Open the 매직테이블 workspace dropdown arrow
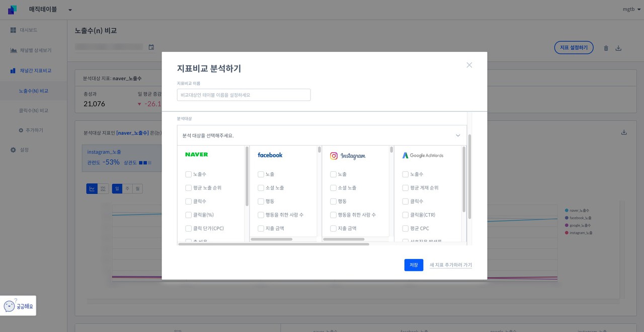This screenshot has width=644, height=332. coord(70,10)
